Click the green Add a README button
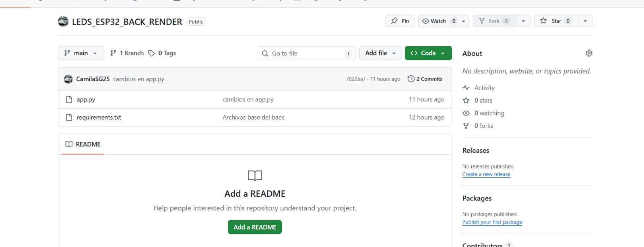The height and width of the screenshot is (247, 644). [255, 227]
